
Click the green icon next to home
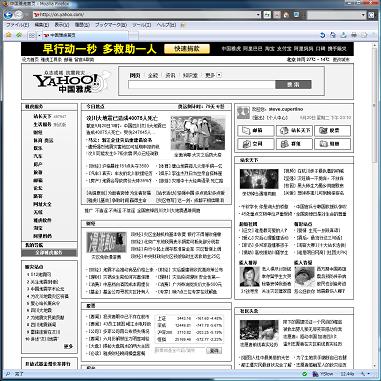point(19,35)
